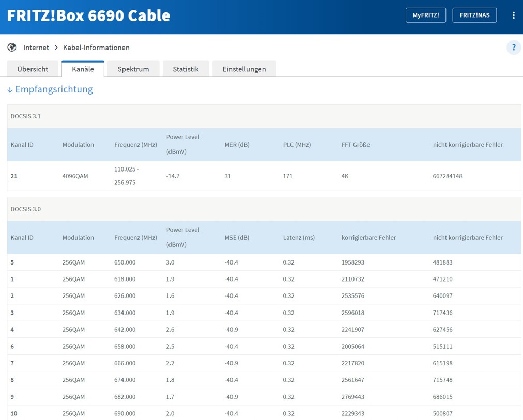Select channel ID 21 cell
Image resolution: width=523 pixels, height=420 pixels.
tap(13, 176)
